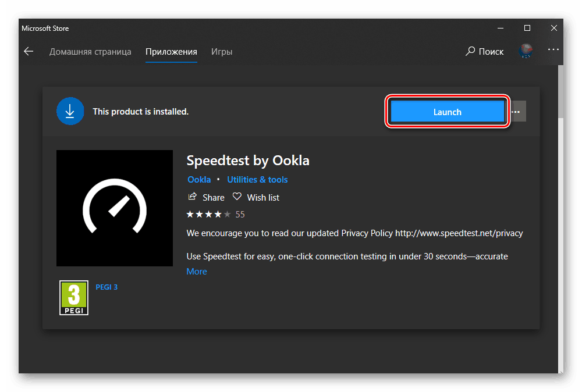Click the Wish list heart icon

click(237, 197)
